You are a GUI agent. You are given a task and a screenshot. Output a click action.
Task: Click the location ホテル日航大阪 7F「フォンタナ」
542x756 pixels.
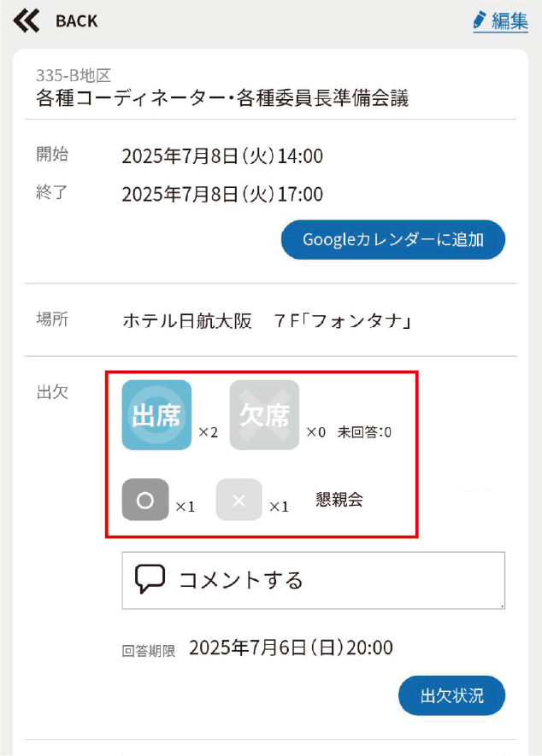268,321
